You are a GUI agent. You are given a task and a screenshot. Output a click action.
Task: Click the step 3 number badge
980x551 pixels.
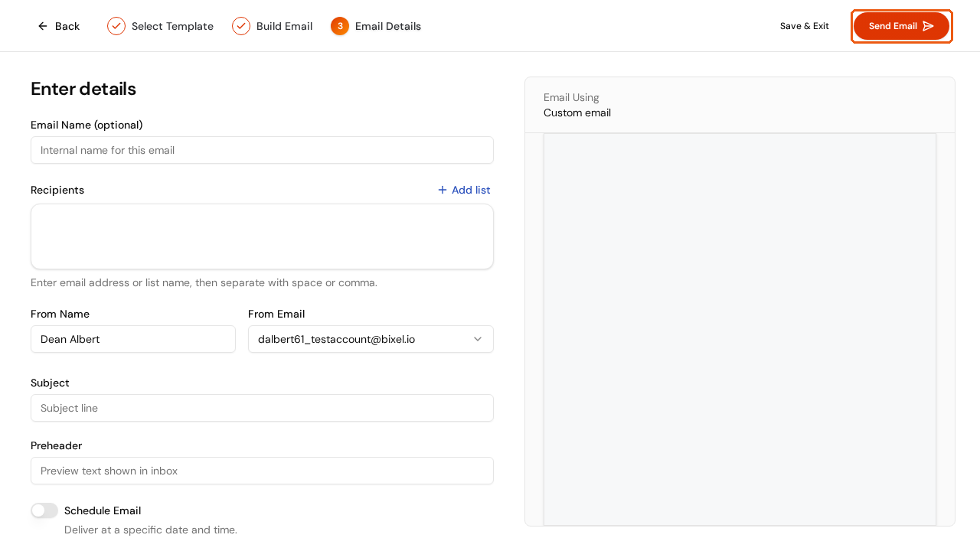(x=340, y=26)
